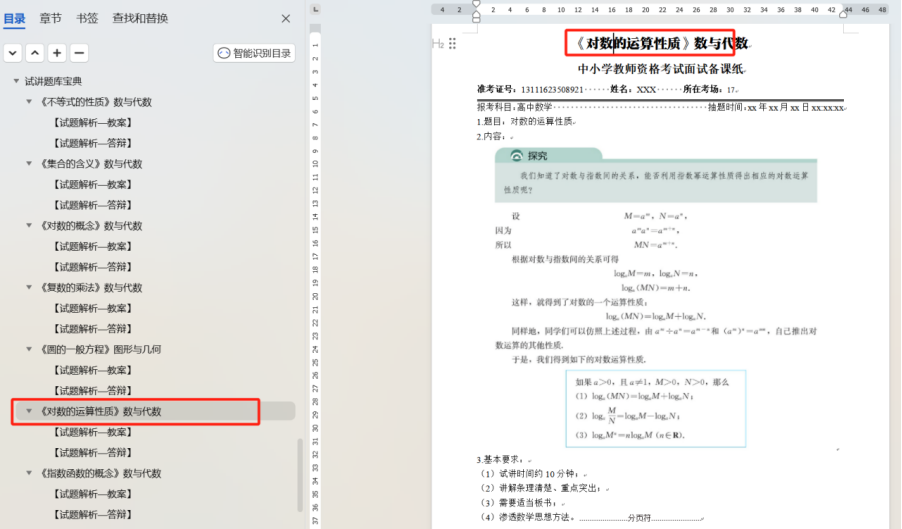Select 《对数的运算性质》数与代数 in outline

(x=100, y=411)
